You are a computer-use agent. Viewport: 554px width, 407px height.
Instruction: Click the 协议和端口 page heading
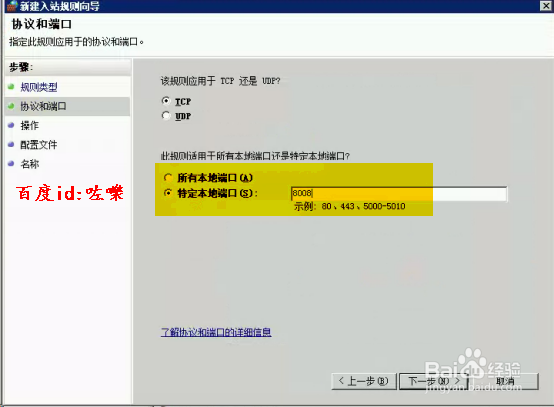pos(42,24)
